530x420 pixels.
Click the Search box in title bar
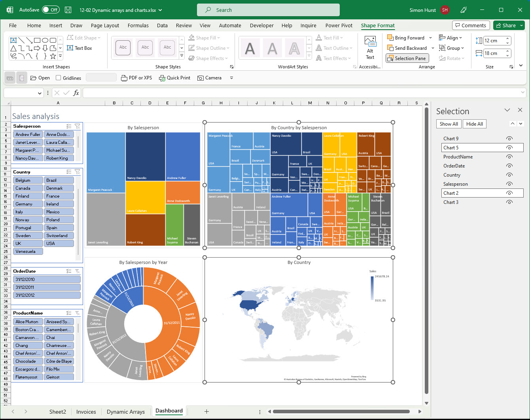(268, 10)
